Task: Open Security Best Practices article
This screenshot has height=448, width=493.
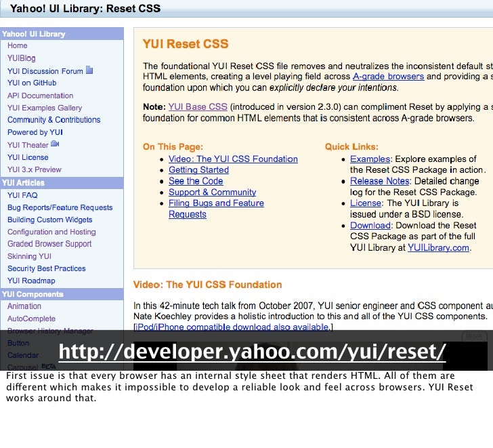Action: pyautogui.click(x=47, y=268)
